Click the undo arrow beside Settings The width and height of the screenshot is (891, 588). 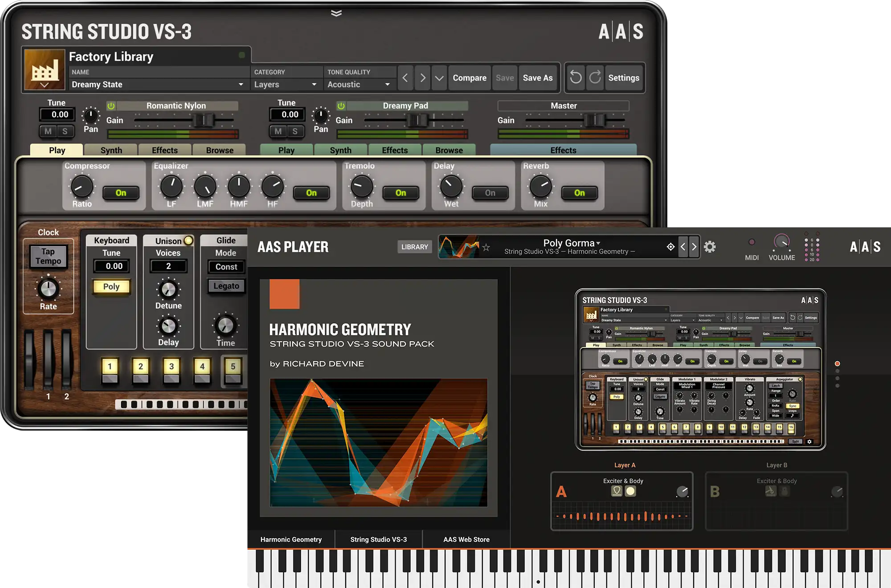point(575,78)
